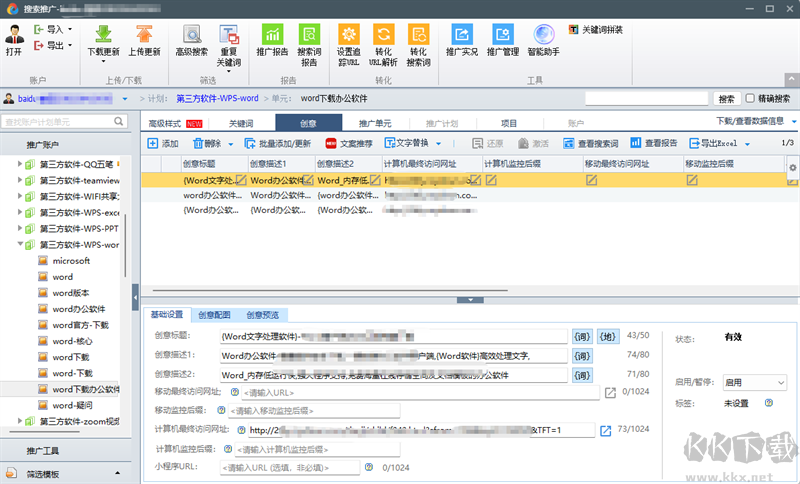Collapse the ribbon with the arrow
Image resolution: width=800 pixels, height=484 pixels.
(791, 80)
